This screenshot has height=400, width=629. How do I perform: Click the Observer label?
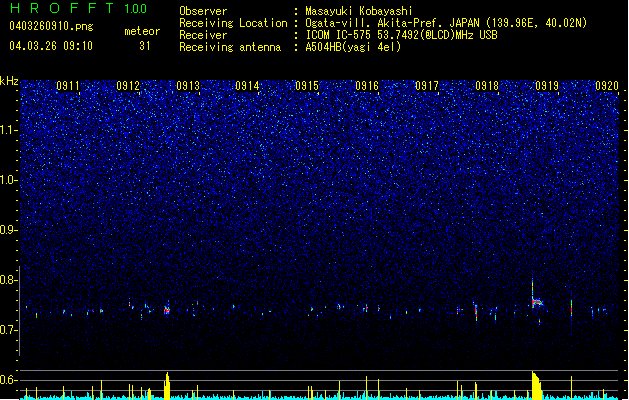click(x=203, y=11)
